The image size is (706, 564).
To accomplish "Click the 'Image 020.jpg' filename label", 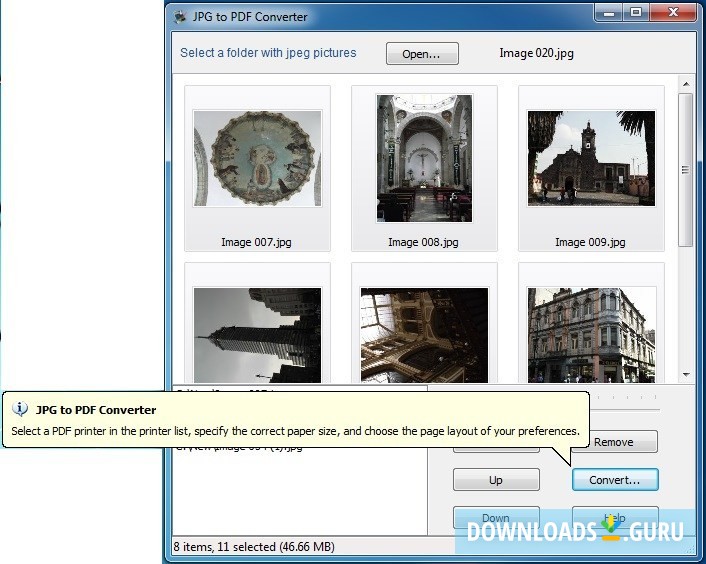I will pos(536,53).
